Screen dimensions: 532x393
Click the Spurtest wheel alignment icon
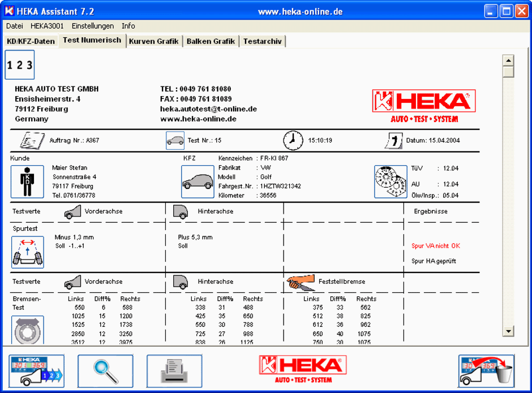click(27, 252)
